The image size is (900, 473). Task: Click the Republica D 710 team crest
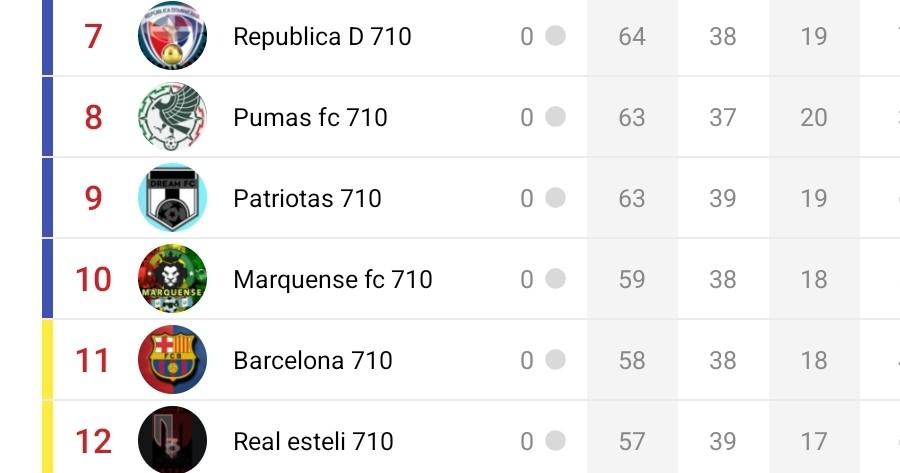172,37
